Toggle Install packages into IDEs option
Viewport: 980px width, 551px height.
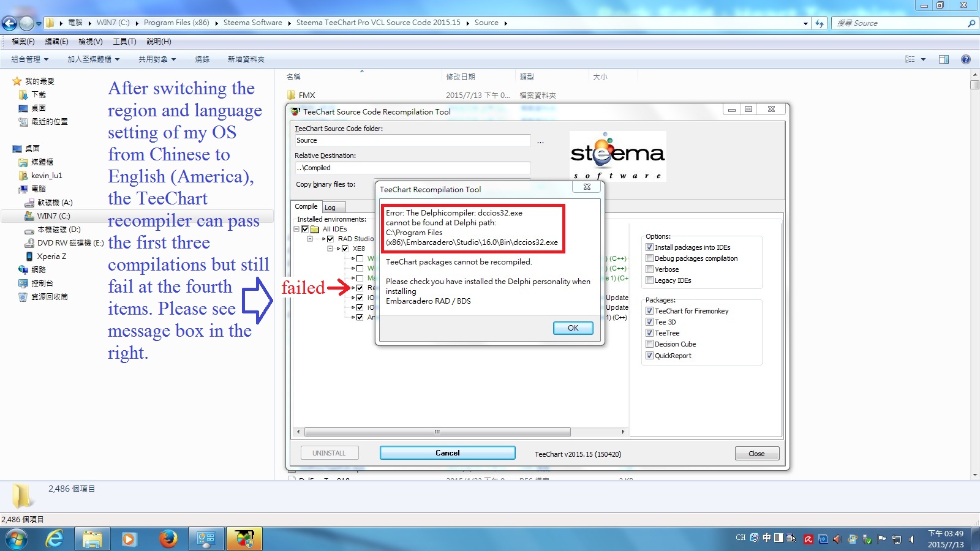tap(649, 247)
